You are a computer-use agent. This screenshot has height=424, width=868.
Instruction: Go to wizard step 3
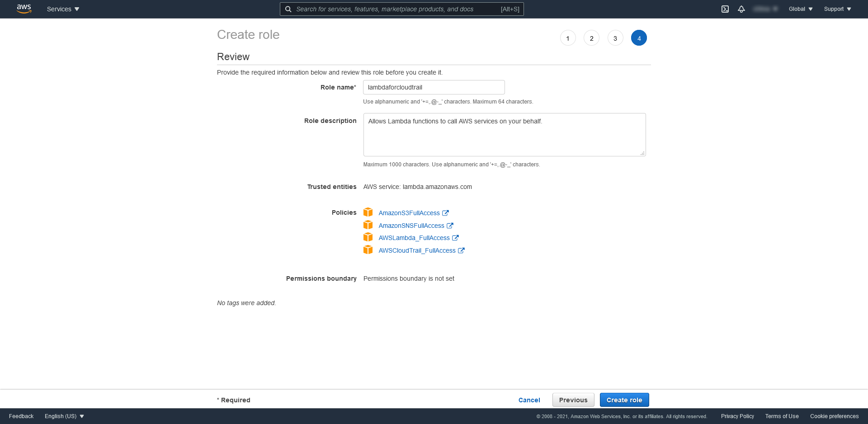[x=615, y=38]
